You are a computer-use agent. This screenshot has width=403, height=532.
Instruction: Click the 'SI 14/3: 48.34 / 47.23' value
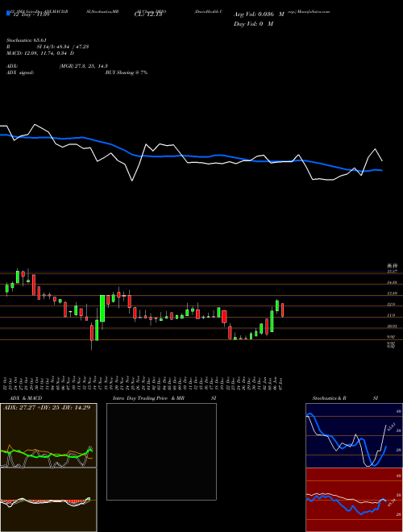(63, 47)
